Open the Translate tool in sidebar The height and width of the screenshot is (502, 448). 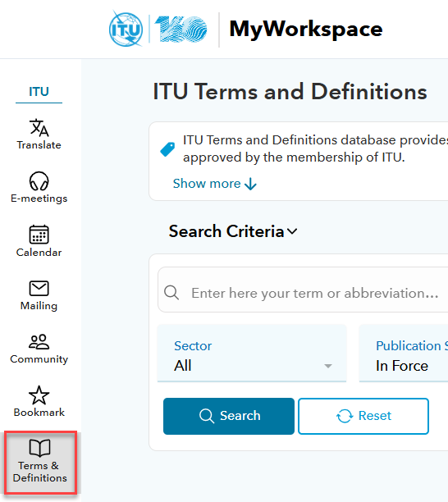click(39, 134)
